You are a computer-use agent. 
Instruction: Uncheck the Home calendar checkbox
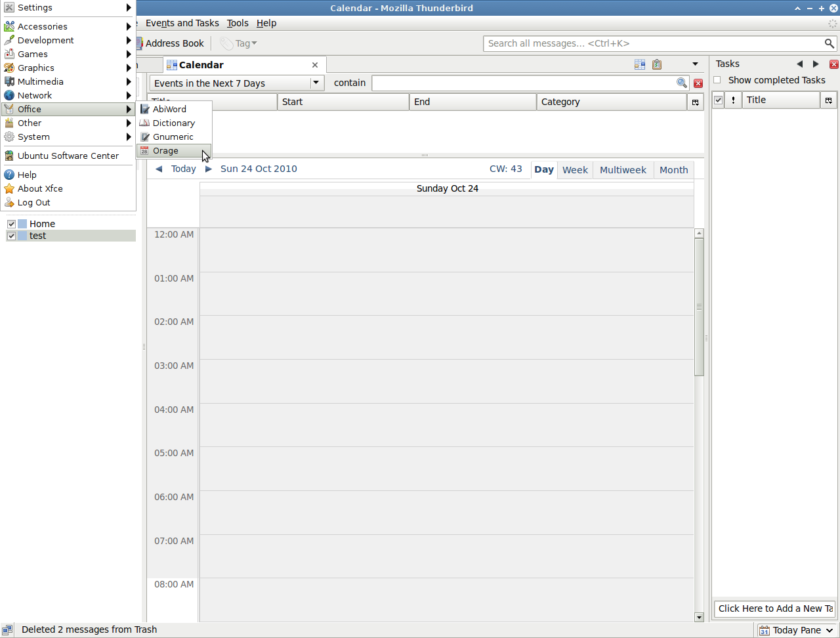[x=11, y=224]
